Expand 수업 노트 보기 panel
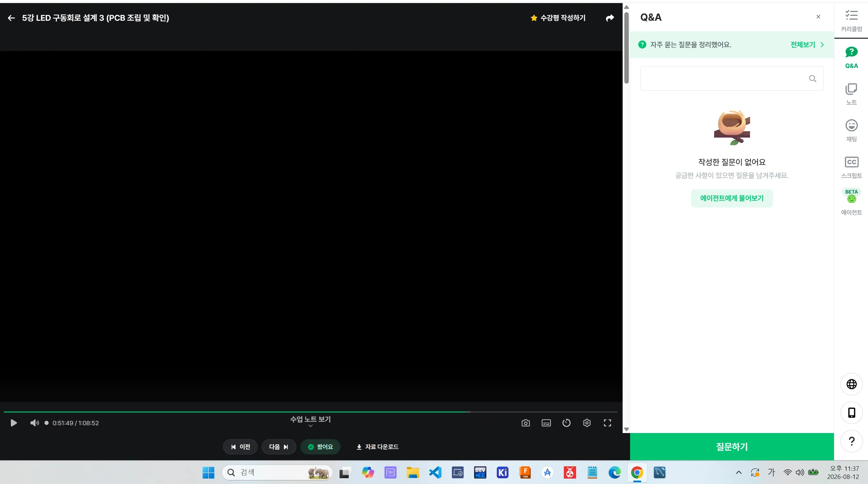The height and width of the screenshot is (484, 868). pyautogui.click(x=310, y=421)
